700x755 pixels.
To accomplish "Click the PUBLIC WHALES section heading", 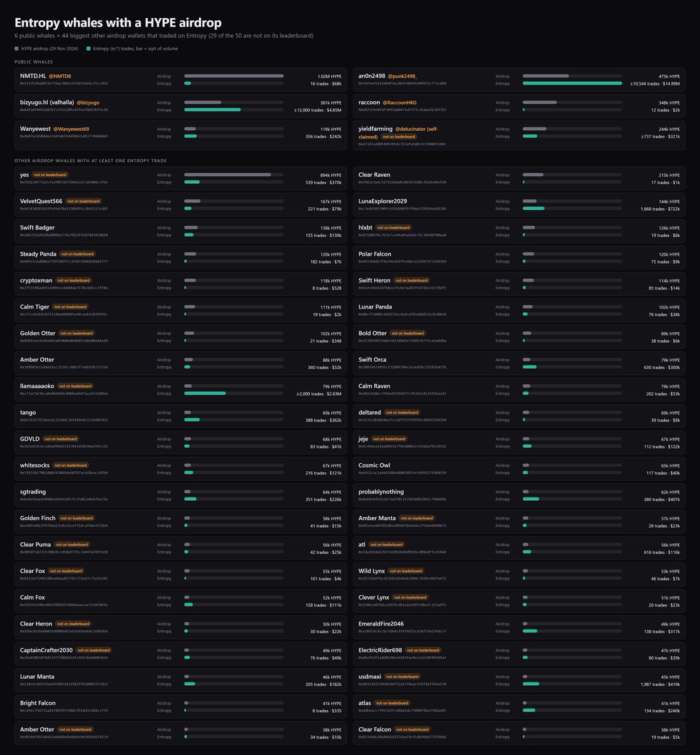I will tap(34, 62).
